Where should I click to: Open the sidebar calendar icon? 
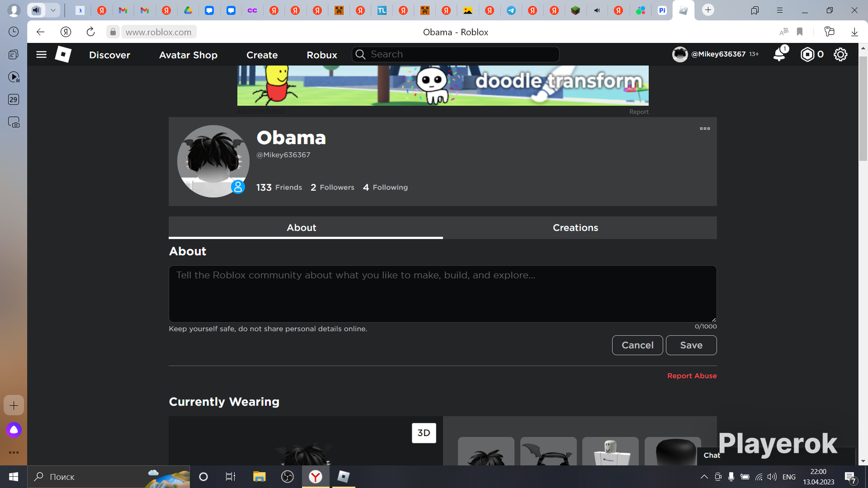point(14,100)
